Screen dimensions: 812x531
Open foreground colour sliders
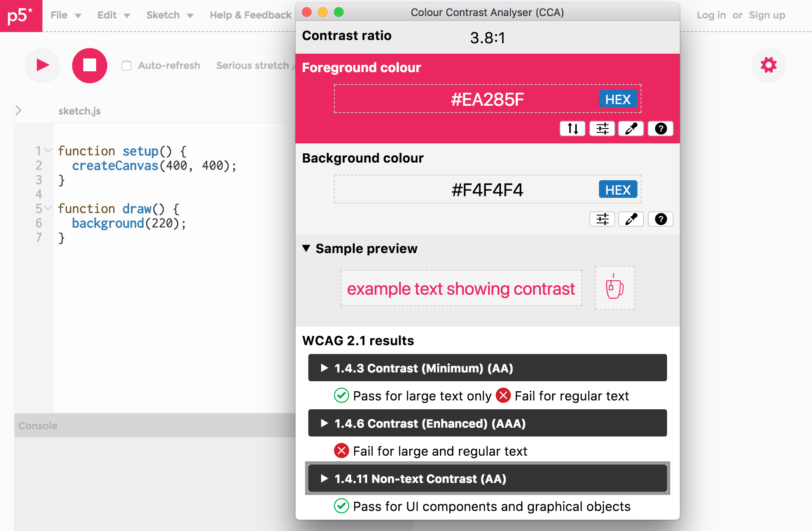pyautogui.click(x=602, y=129)
